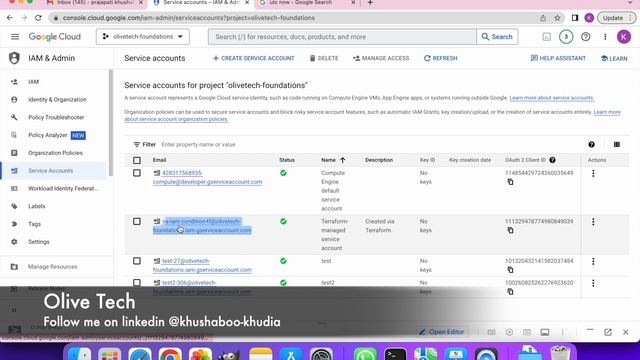Copy OAuth client ID for Terraform-managed account
The image size is (640, 360).
510,230
